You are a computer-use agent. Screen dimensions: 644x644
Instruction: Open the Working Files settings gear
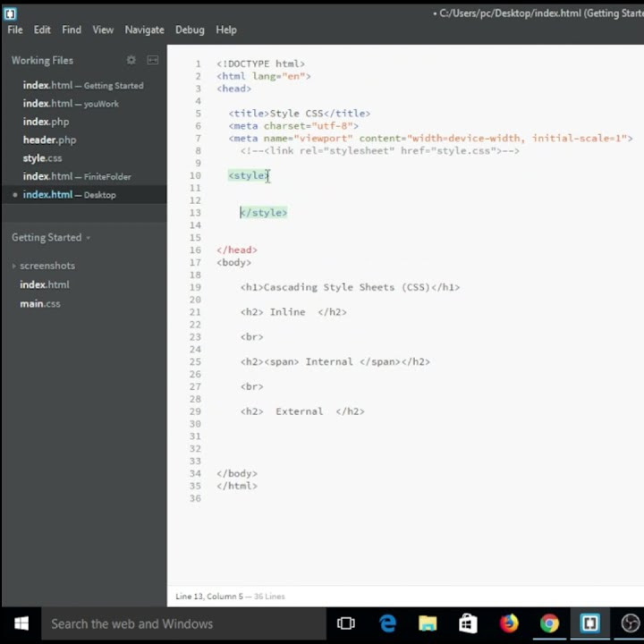[131, 60]
